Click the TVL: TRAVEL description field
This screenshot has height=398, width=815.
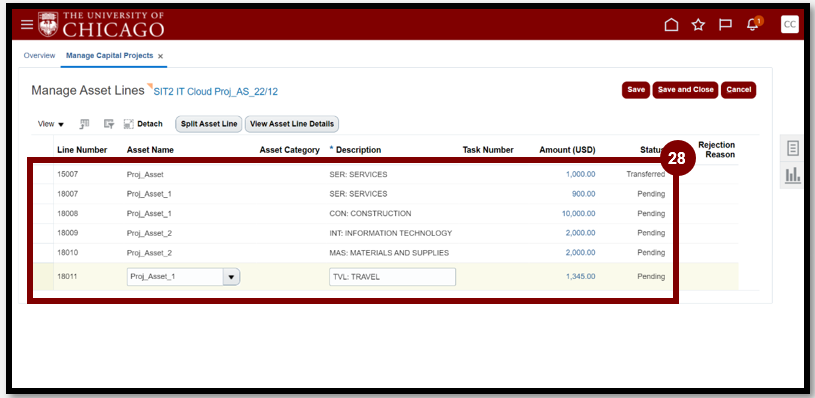click(392, 277)
